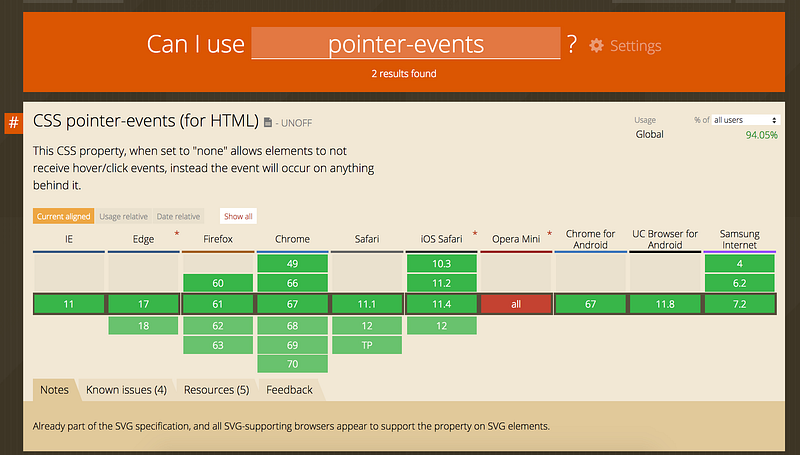This screenshot has height=455, width=800.
Task: Switch to Date relative view
Action: (179, 216)
